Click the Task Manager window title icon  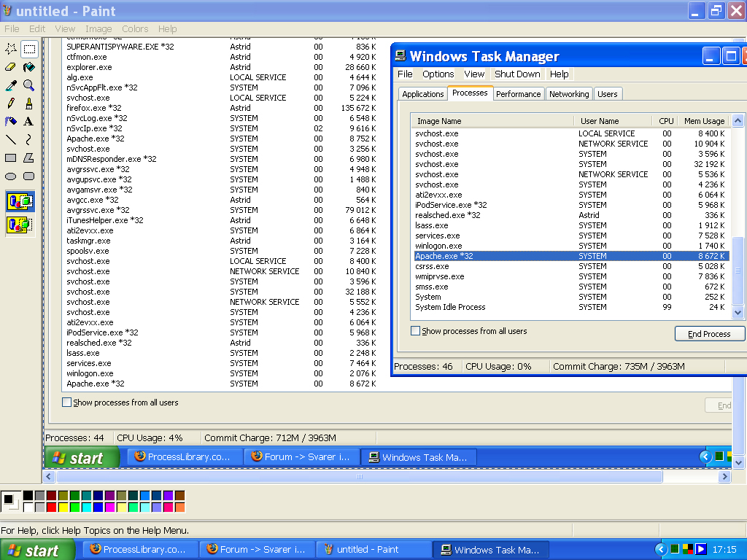tap(400, 56)
